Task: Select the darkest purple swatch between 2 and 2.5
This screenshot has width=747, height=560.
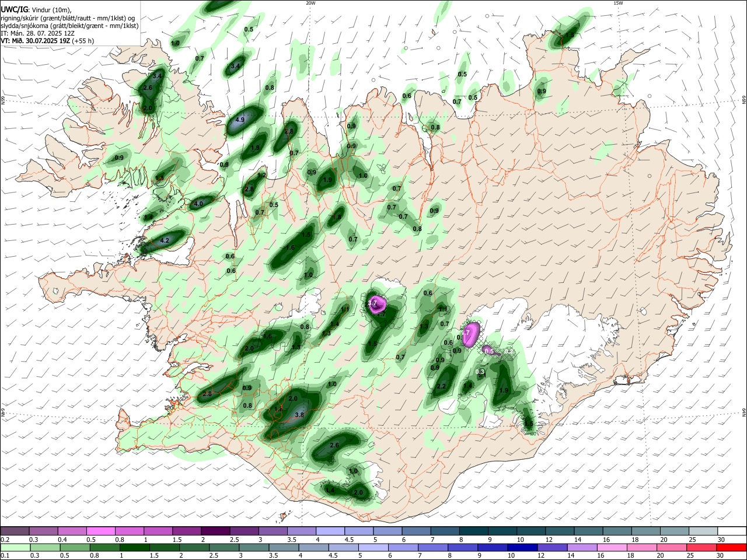Action: [215, 531]
